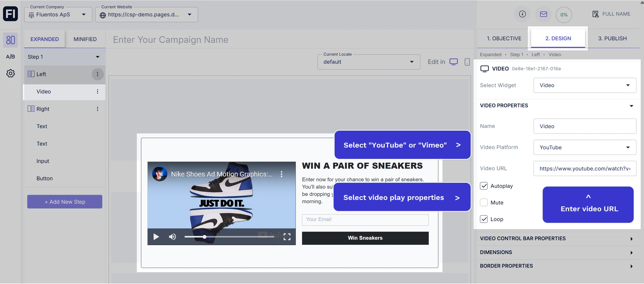Open the Current Locale dropdown
The height and width of the screenshot is (284, 644).
369,62
